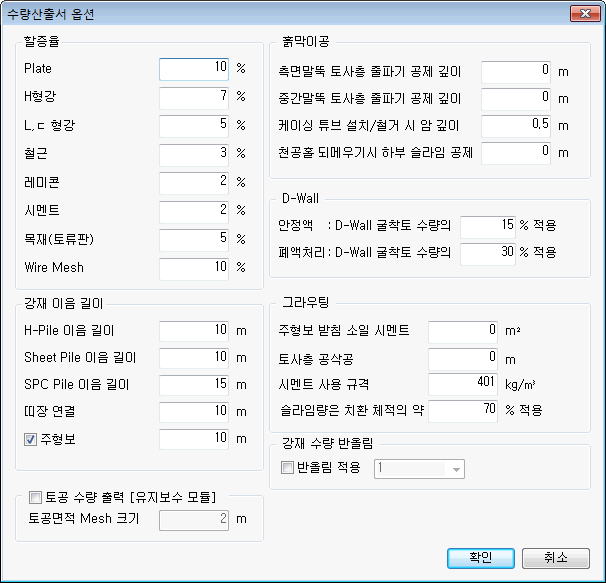The height and width of the screenshot is (583, 606).
Task: Click the 케이싱 튜브 설치/철거 depth field
Action: click(516, 126)
